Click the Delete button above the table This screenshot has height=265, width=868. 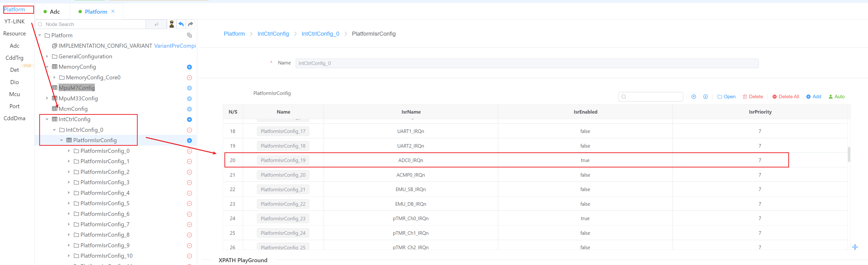click(x=753, y=97)
